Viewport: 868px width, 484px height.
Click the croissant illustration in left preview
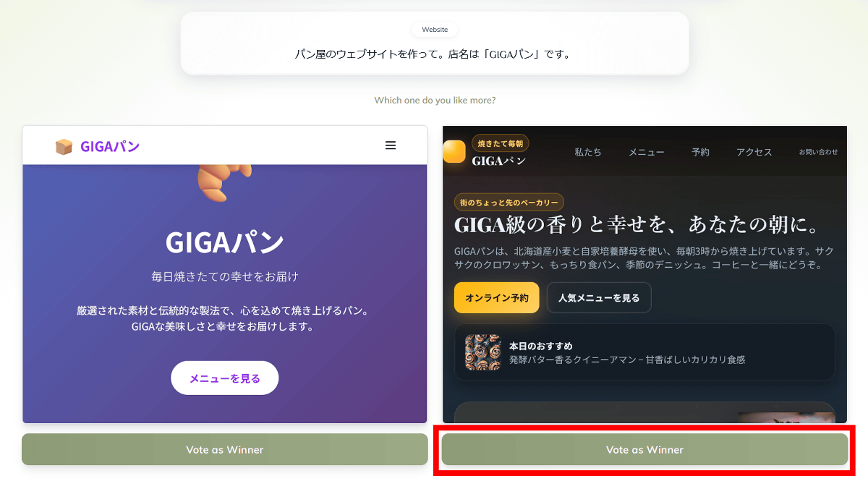click(224, 182)
